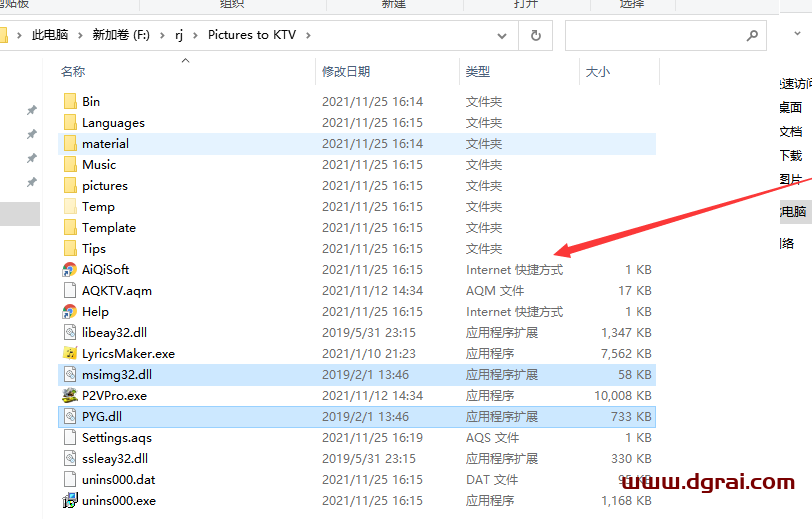
Task: Click the ssleay32.dll file icon
Action: click(70, 458)
